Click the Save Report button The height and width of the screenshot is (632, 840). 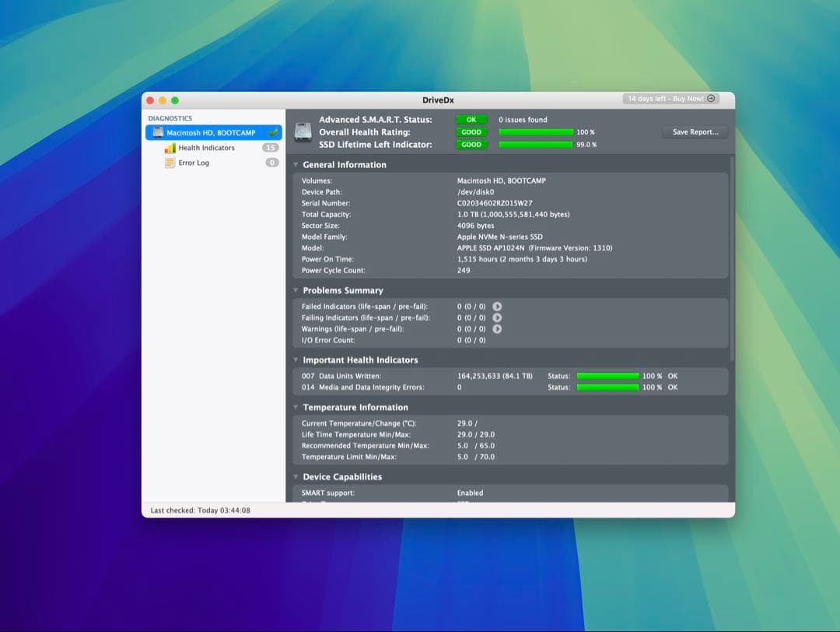click(695, 132)
